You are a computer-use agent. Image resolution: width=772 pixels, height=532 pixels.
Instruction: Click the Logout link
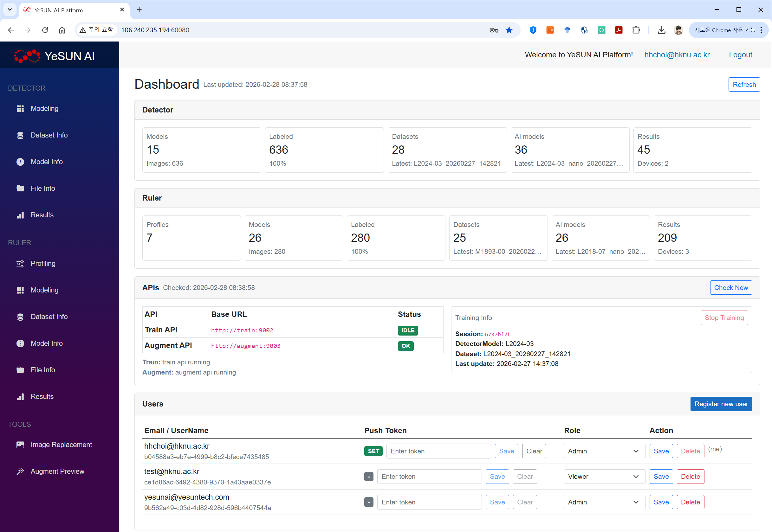[x=740, y=55]
